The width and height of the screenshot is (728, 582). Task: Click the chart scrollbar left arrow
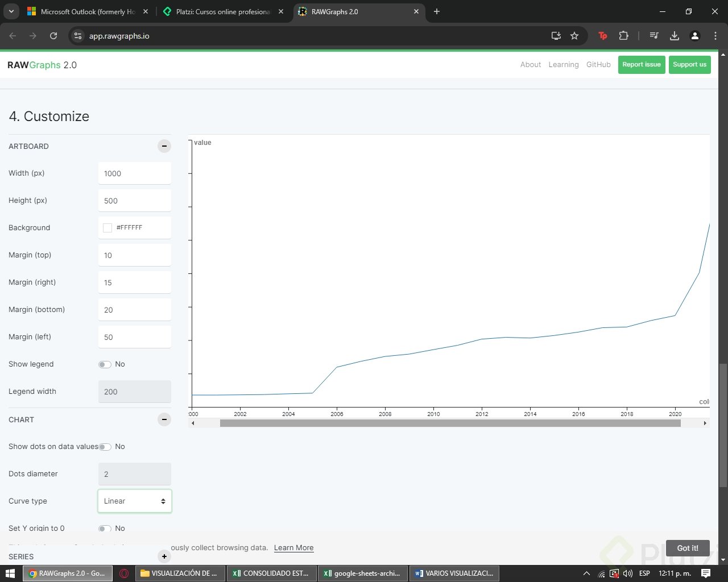point(193,423)
